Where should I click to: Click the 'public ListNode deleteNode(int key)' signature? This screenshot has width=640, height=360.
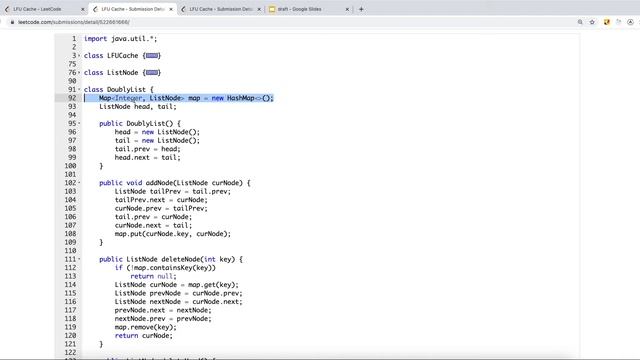pos(171,259)
